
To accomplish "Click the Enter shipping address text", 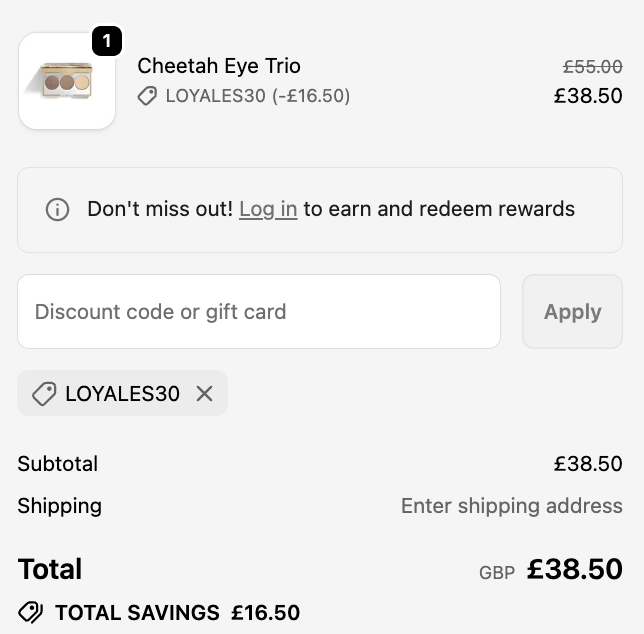I will [x=511, y=506].
